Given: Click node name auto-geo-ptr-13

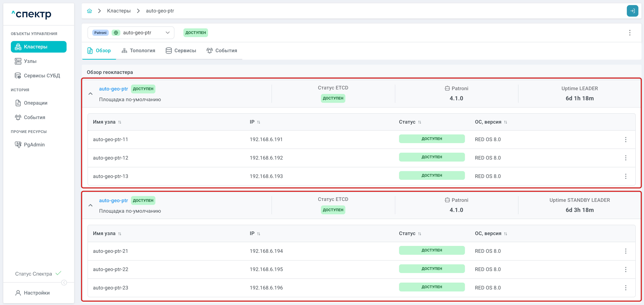Looking at the screenshot, I should coord(111,176).
